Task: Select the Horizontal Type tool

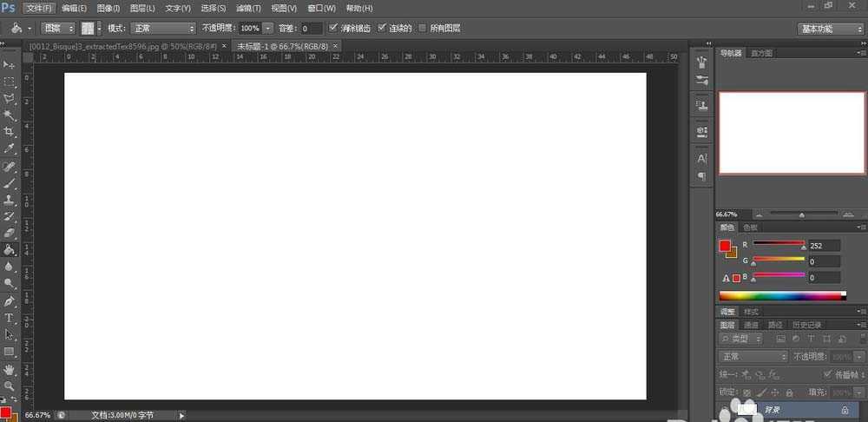Action: coord(10,318)
